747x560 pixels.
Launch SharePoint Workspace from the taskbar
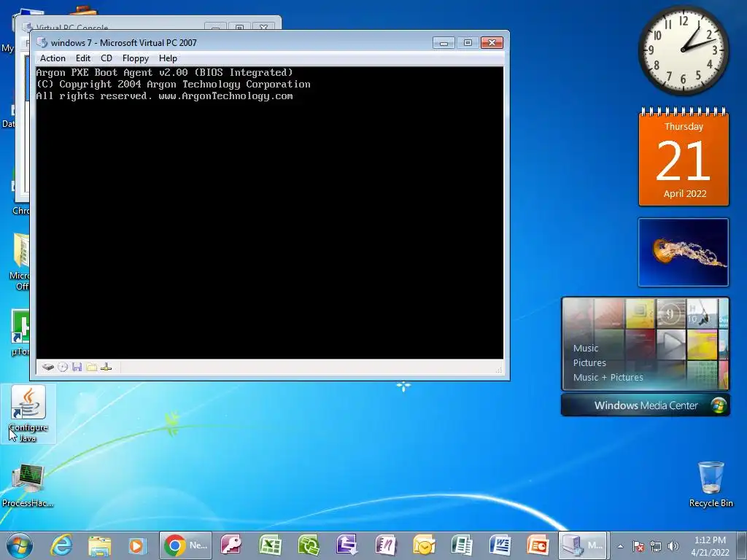309,545
